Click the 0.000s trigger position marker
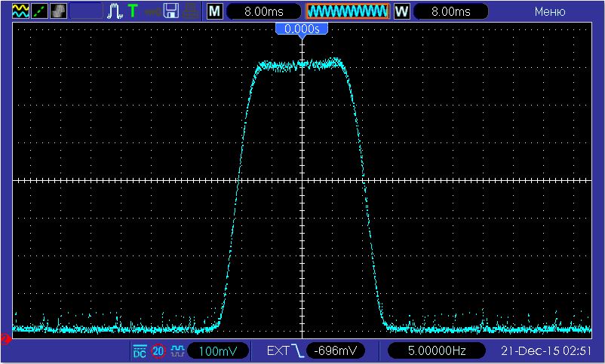Image resolution: width=605 pixels, height=364 pixels. (302, 29)
